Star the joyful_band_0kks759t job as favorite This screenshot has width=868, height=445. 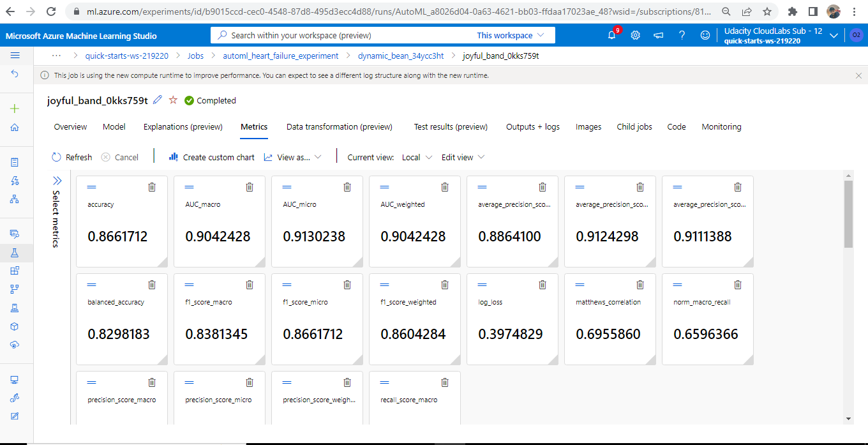click(x=173, y=100)
